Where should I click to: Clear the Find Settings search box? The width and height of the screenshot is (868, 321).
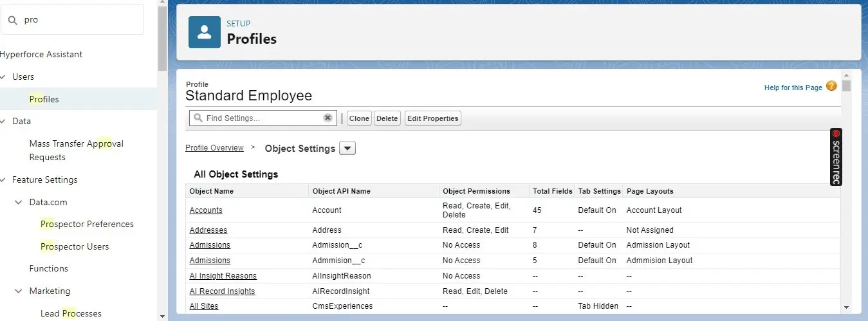pos(328,118)
